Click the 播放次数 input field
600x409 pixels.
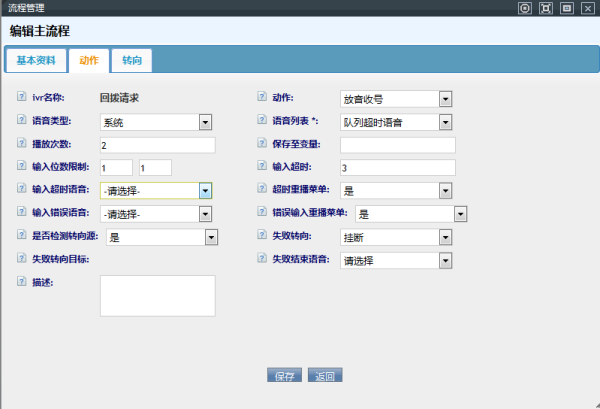click(x=158, y=145)
